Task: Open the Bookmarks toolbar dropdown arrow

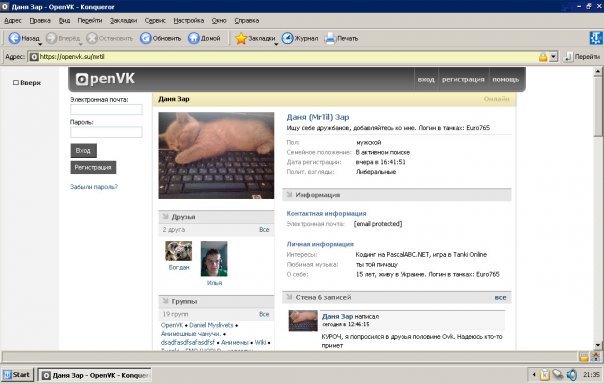Action: point(276,45)
